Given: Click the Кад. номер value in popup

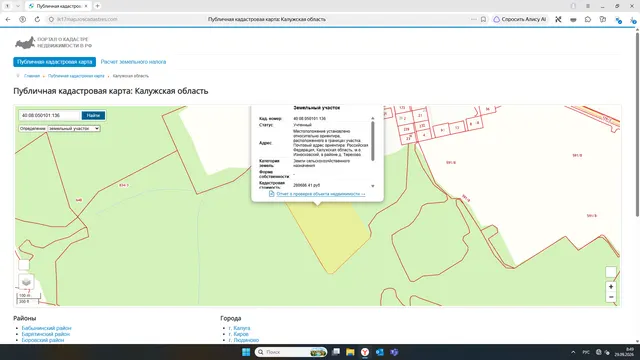Looking at the screenshot, I should [309, 119].
